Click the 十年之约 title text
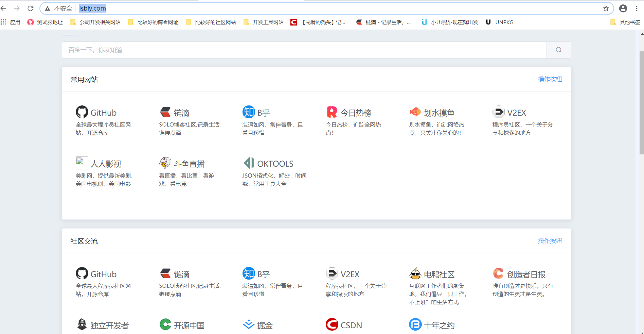Image resolution: width=644 pixels, height=334 pixels. 439,325
